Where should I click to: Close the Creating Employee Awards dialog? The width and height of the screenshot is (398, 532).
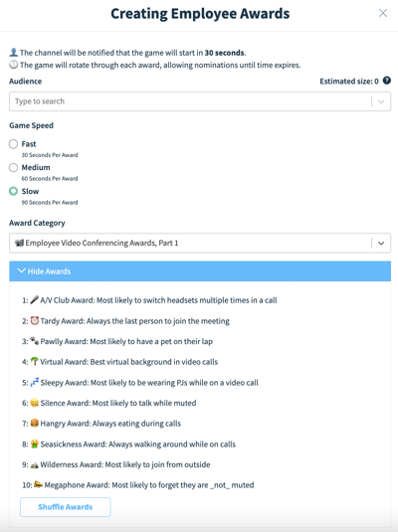383,13
